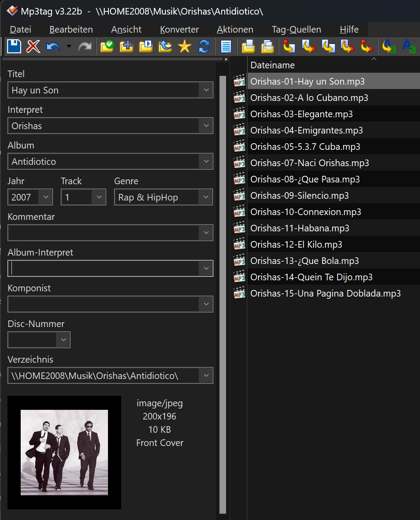Select file Orishas-04-Emigrantes.mp3
Screen dimensions: 420x520
307,130
